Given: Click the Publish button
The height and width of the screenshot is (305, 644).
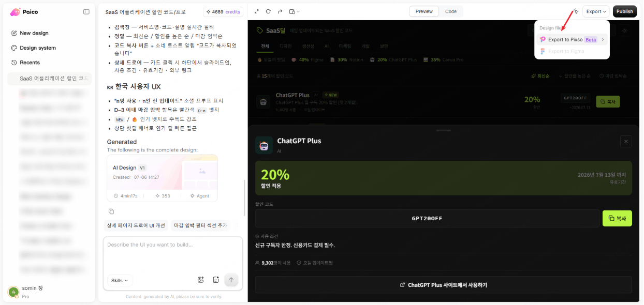Looking at the screenshot, I should 625,11.
